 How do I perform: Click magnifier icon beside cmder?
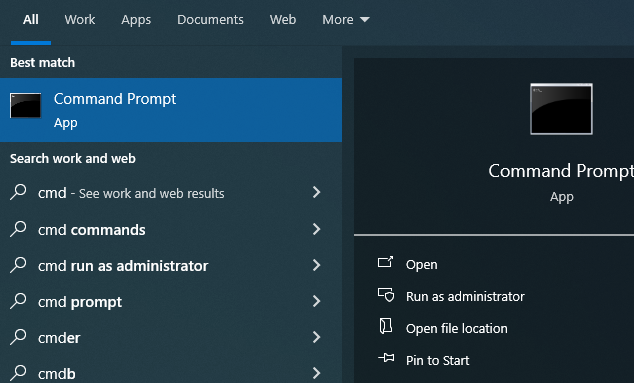point(18,337)
